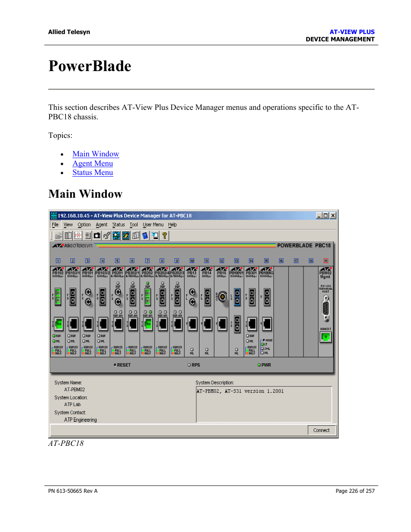Click the wrench settings toolbar icon
The width and height of the screenshot is (411, 532).
106,236
